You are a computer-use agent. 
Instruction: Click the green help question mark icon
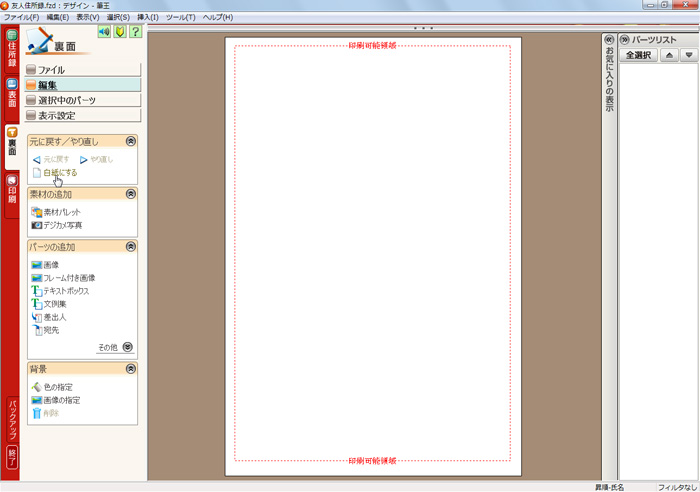coord(135,32)
